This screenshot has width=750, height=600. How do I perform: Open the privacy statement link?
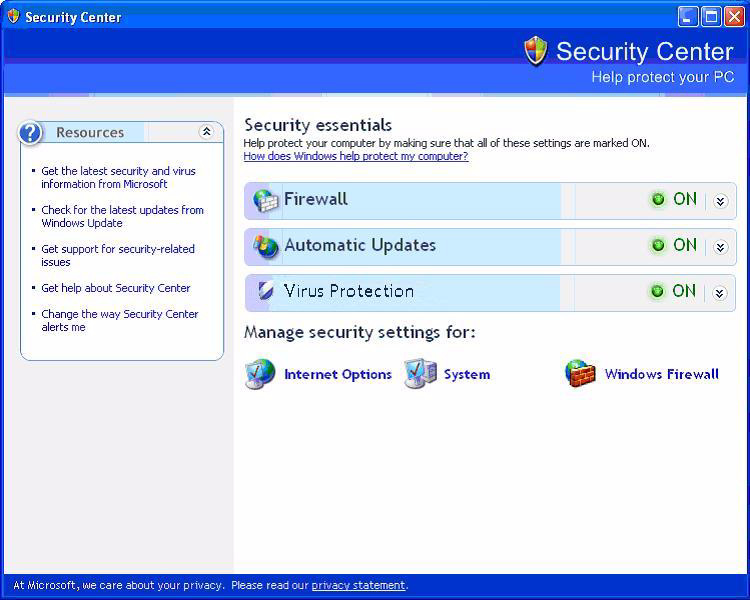point(358,585)
